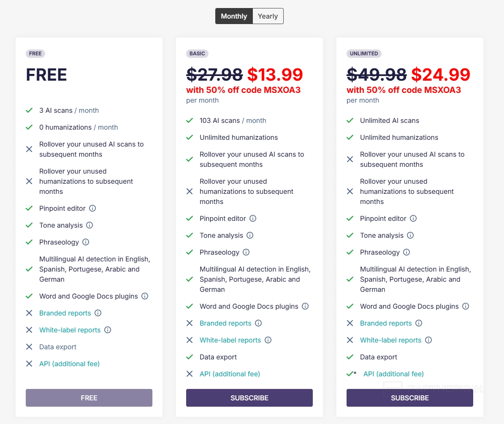Click info icon next to Tone analysis in Free plan

click(x=89, y=225)
